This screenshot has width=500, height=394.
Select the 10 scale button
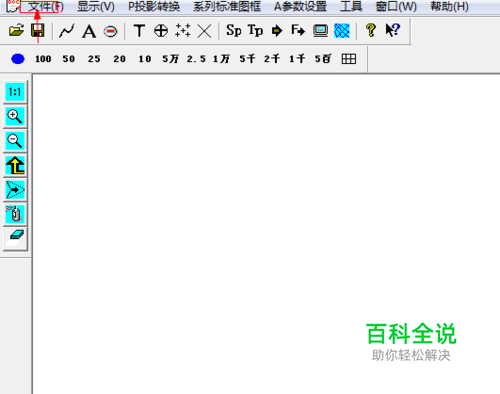pos(145,59)
